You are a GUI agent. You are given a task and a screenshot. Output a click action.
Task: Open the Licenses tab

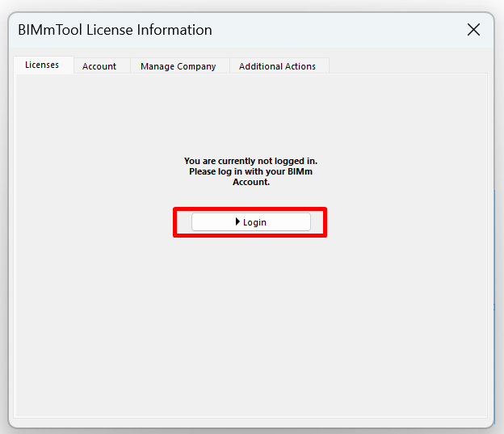click(44, 65)
